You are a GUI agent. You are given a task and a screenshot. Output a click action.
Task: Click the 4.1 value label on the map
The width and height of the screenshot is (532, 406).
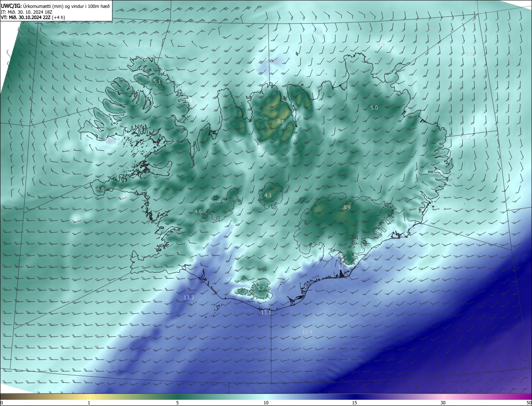268,195
